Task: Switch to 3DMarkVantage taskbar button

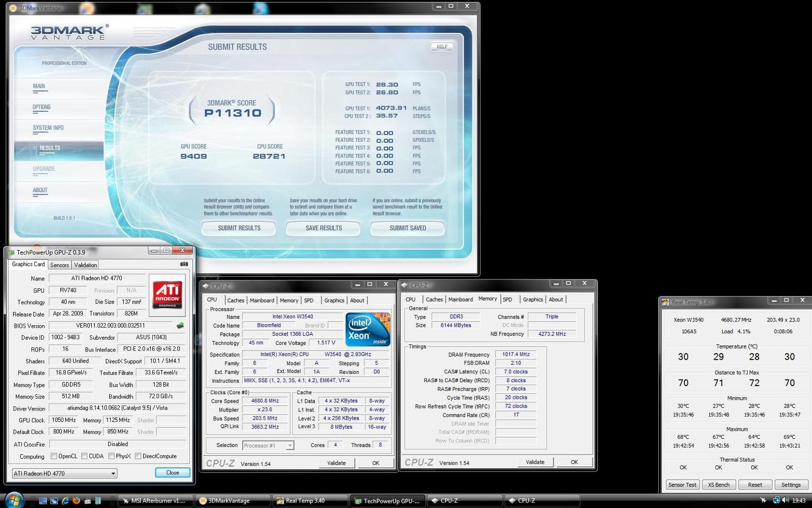Action: (x=233, y=501)
